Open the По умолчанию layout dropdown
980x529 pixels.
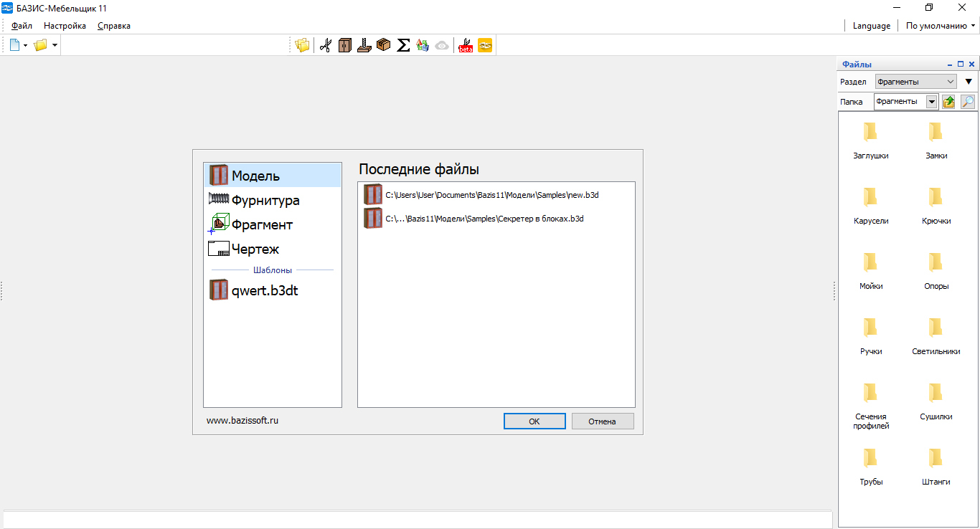(x=940, y=26)
